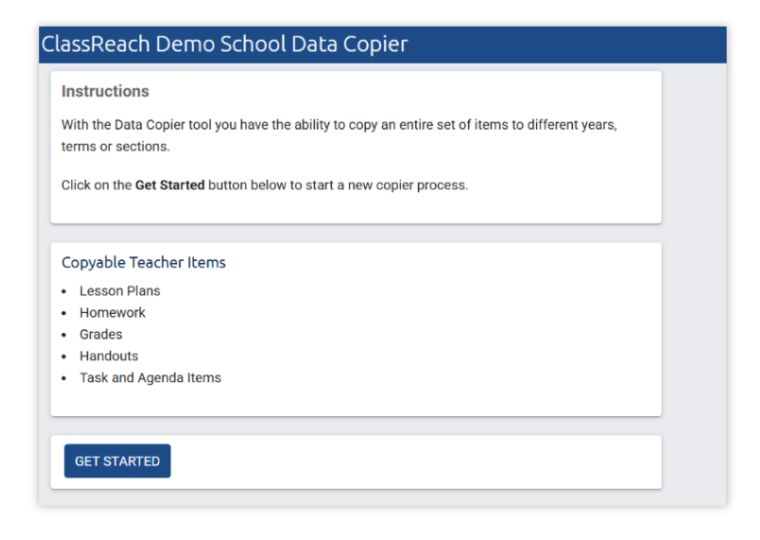Screen dimensions: 760x540
Task: Click the Grades list item
Action: tap(101, 334)
